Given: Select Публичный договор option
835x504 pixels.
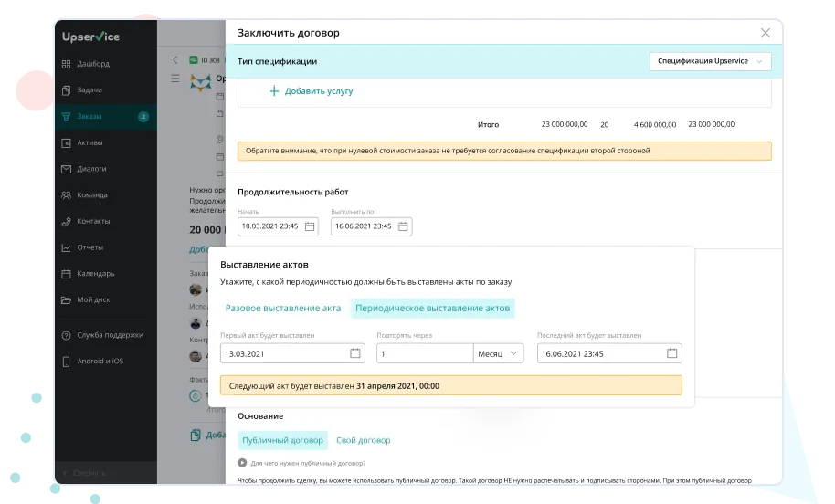Looking at the screenshot, I should pyautogui.click(x=283, y=440).
